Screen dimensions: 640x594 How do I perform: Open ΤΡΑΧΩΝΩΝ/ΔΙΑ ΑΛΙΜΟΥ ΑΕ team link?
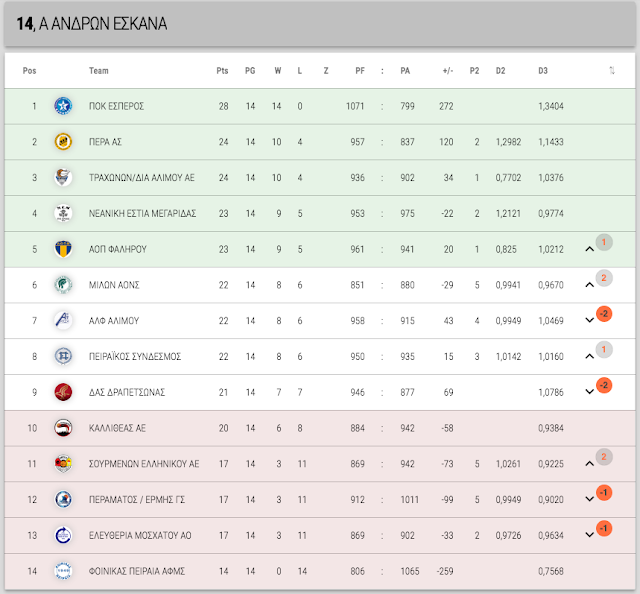(142, 178)
